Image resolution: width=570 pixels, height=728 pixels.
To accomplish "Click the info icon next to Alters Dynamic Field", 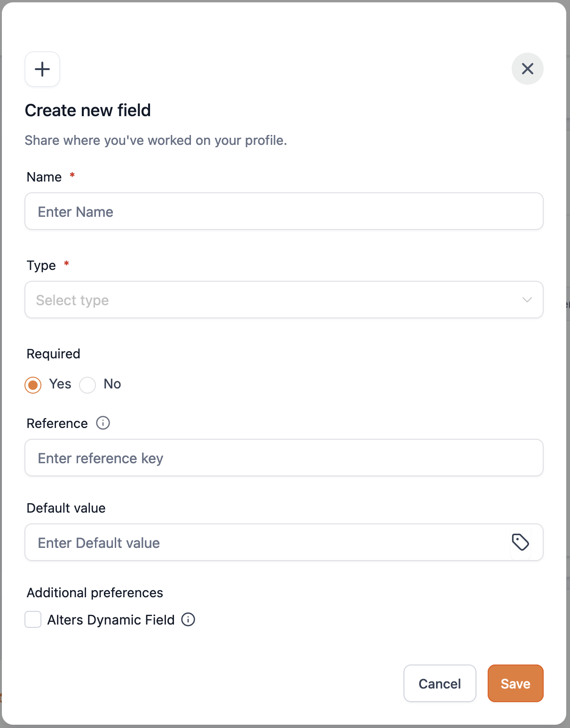I will coord(188,619).
